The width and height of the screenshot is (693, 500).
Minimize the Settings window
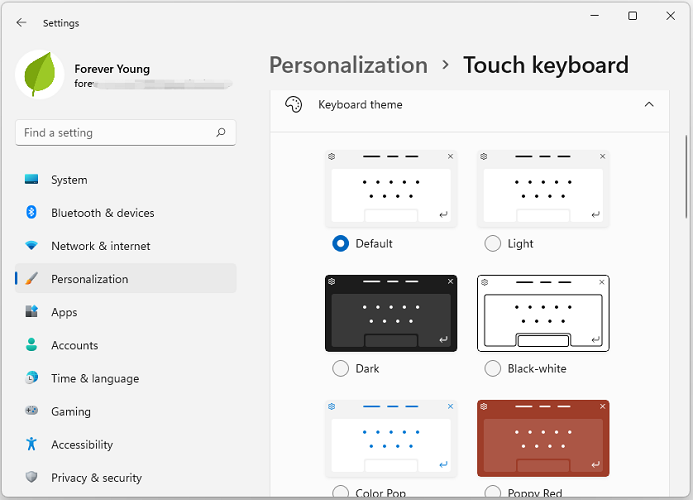594,16
